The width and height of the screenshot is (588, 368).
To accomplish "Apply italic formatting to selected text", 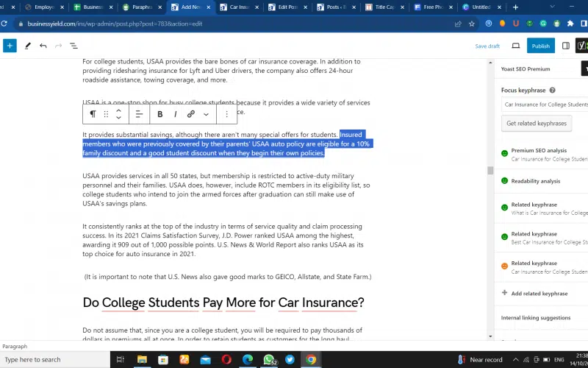I will click(x=175, y=114).
